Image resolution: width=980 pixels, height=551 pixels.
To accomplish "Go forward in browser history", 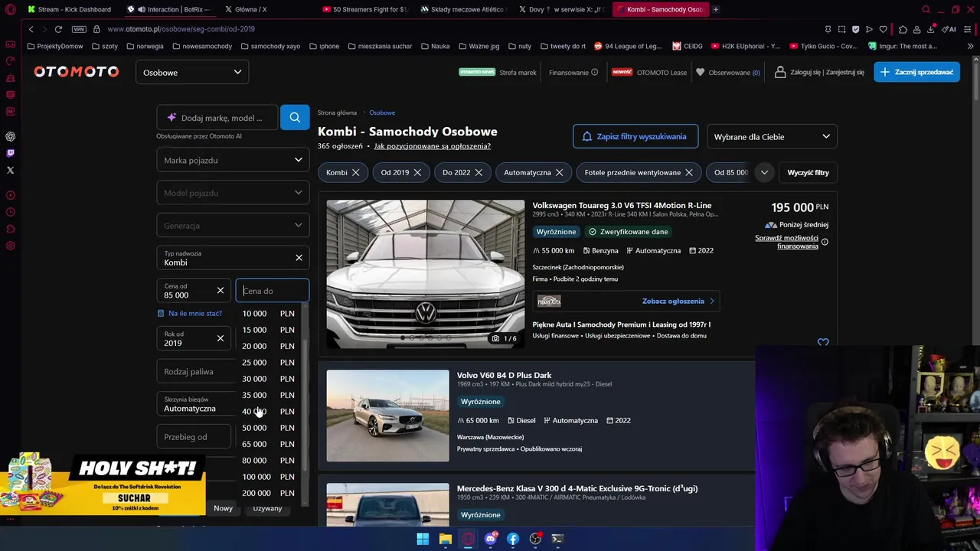I will point(44,29).
